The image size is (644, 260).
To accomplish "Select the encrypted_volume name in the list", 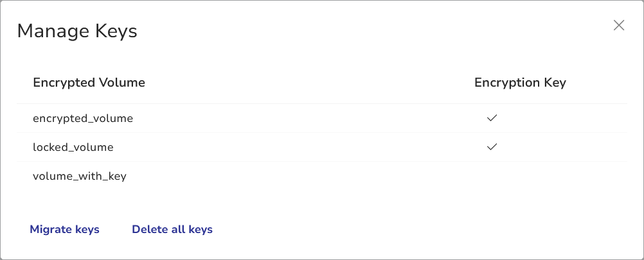I will tap(83, 118).
